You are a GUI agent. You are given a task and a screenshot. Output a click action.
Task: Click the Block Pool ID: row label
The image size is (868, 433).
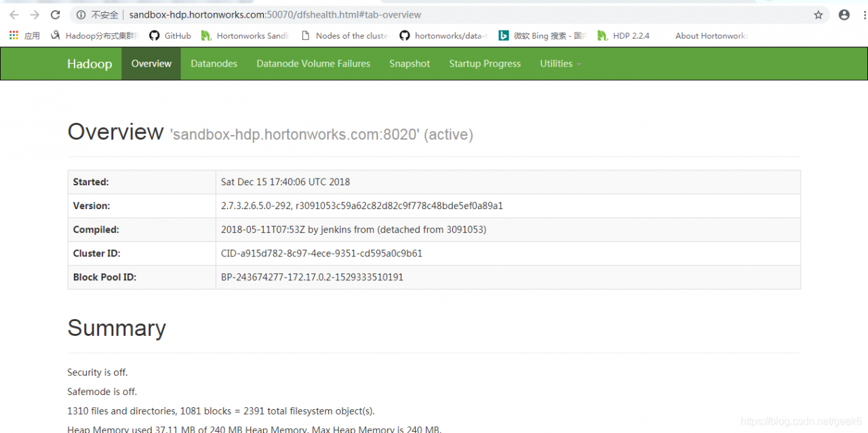click(105, 277)
